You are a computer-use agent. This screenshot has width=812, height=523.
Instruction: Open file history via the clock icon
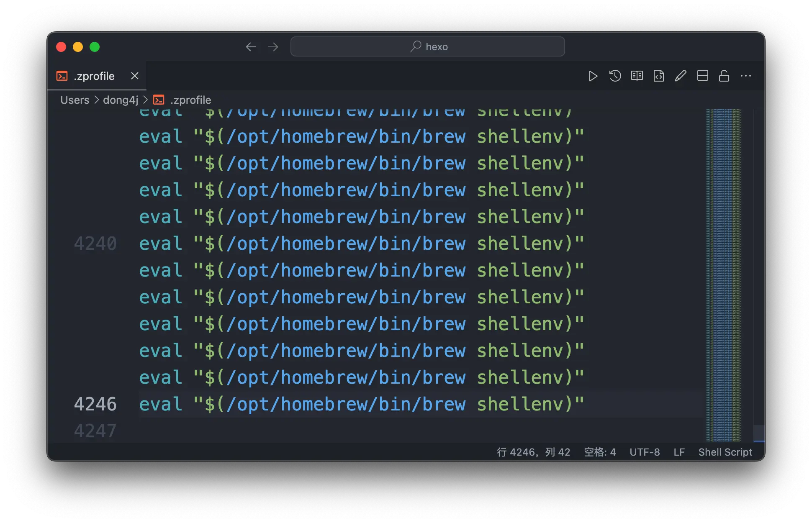(x=615, y=76)
